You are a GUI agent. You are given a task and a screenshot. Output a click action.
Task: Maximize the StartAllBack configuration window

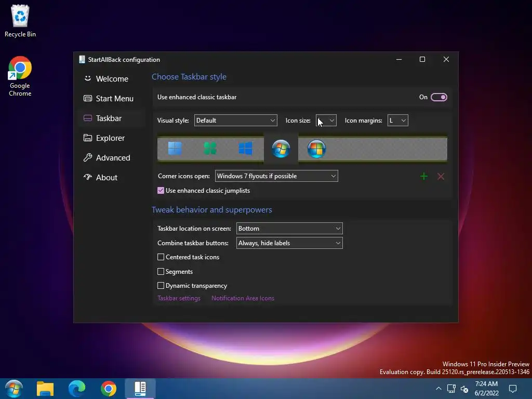422,59
